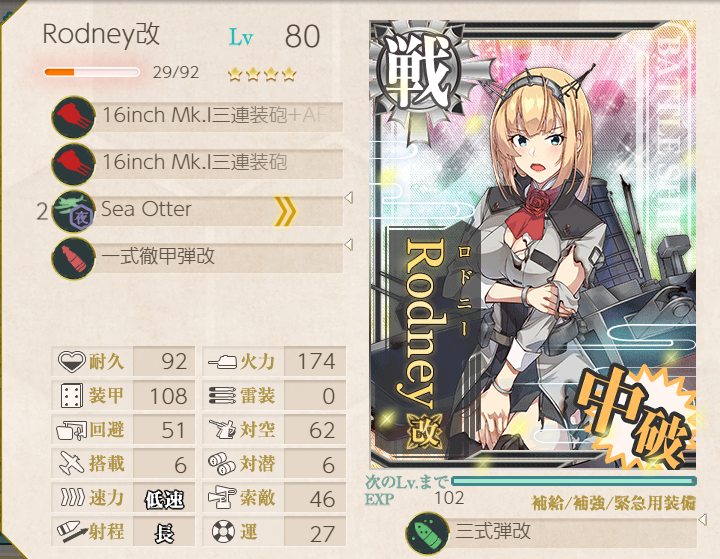
Task: Click the 運 lifebuoy luck icon
Action: [x=223, y=532]
